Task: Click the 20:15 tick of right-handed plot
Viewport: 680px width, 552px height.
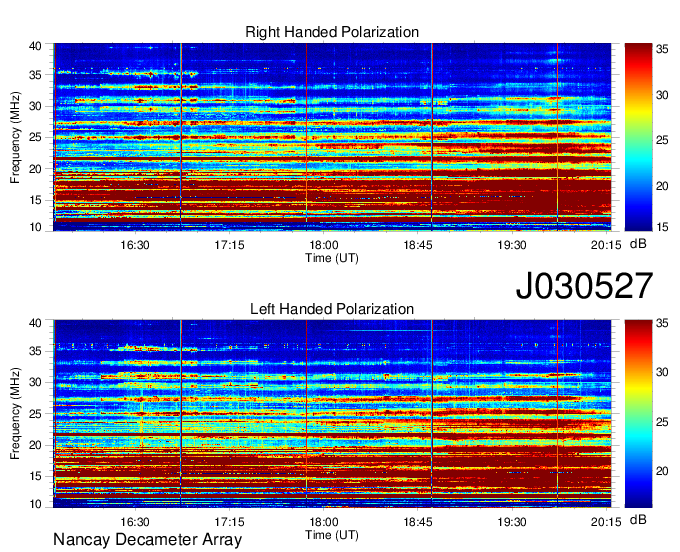Action: pos(606,245)
